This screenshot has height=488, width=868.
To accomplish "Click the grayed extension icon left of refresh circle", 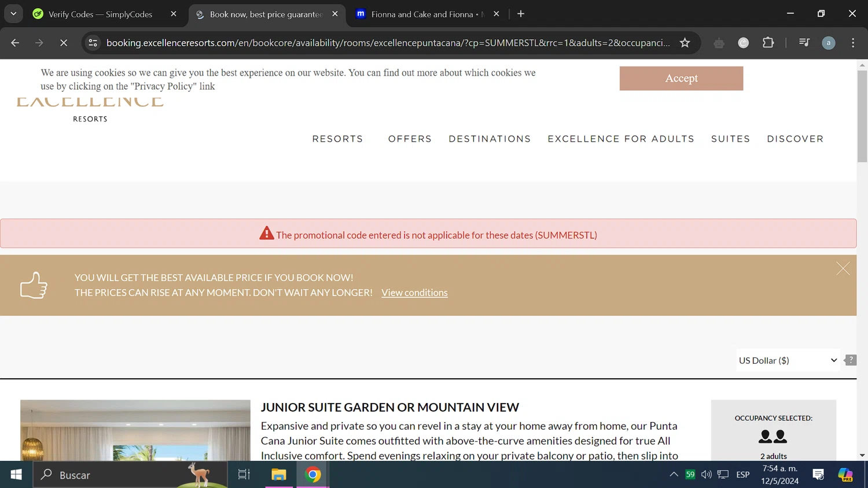I will click(719, 43).
